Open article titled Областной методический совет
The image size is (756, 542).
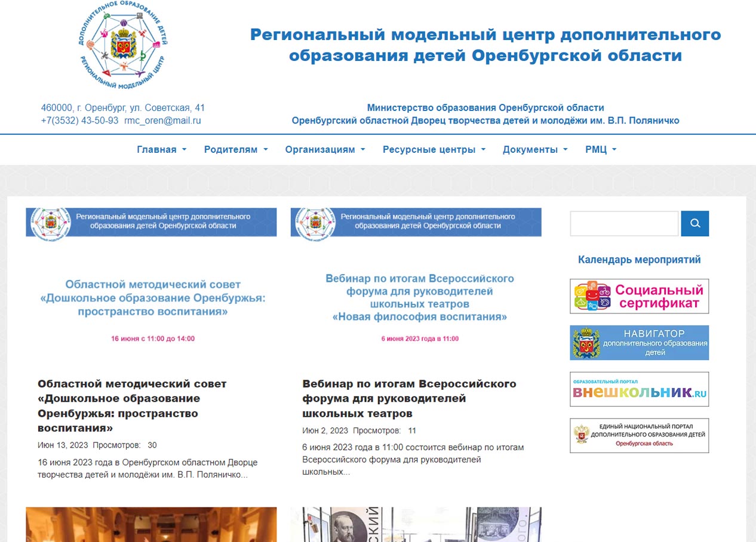tap(131, 406)
